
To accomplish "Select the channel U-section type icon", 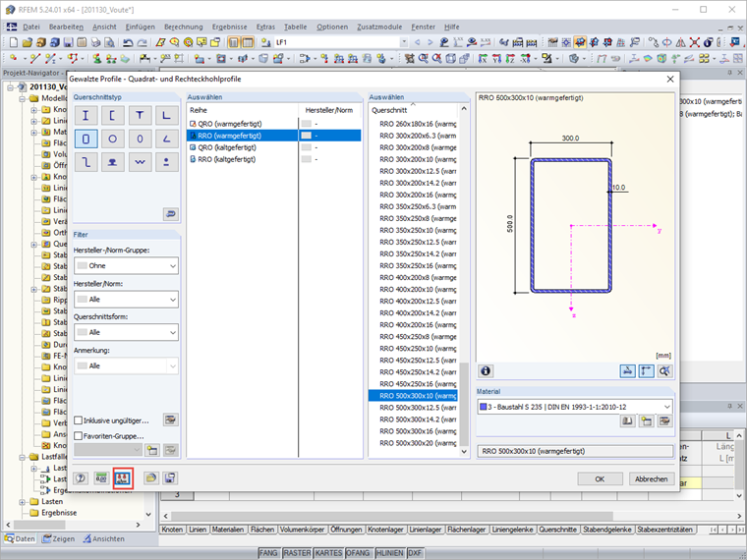I will (112, 115).
